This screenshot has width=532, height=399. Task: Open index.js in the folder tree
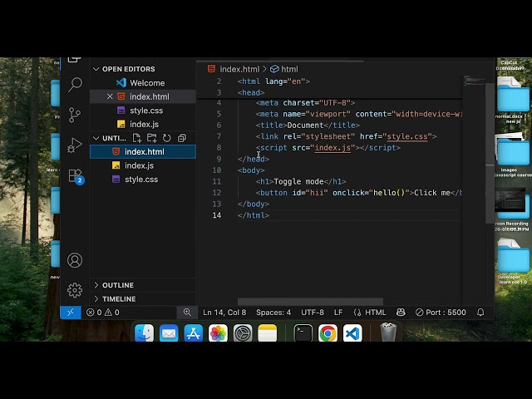click(142, 165)
